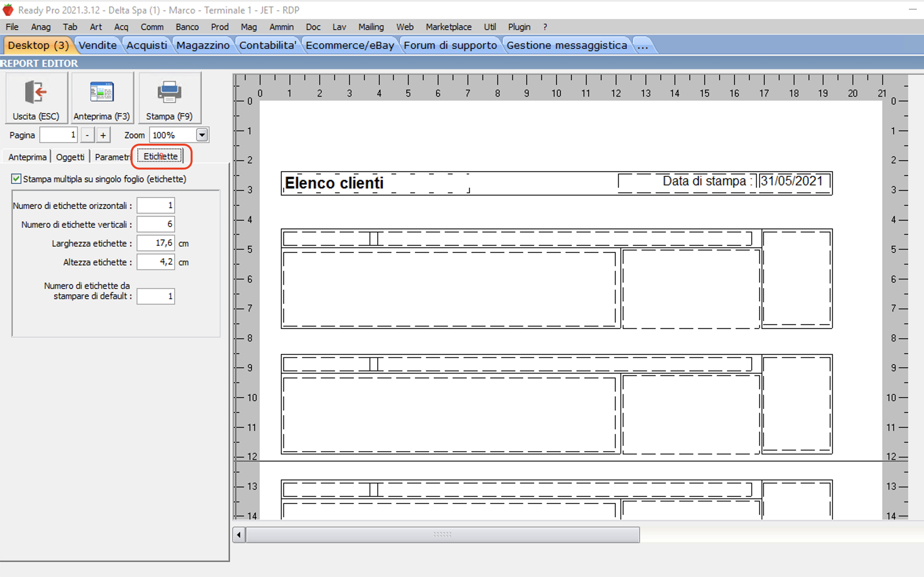Open the Tab menu
The width and height of the screenshot is (924, 577).
pos(70,27)
